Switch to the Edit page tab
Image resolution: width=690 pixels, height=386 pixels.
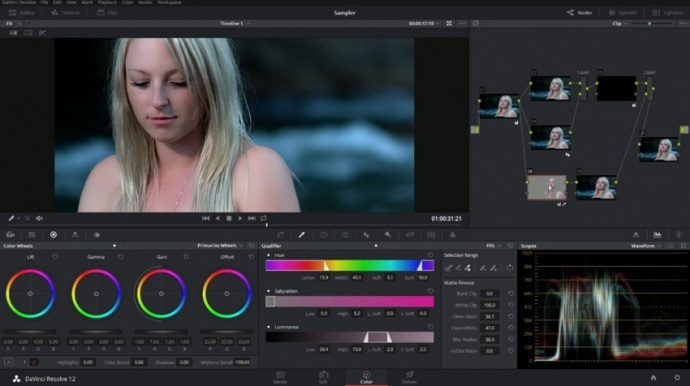click(x=323, y=377)
